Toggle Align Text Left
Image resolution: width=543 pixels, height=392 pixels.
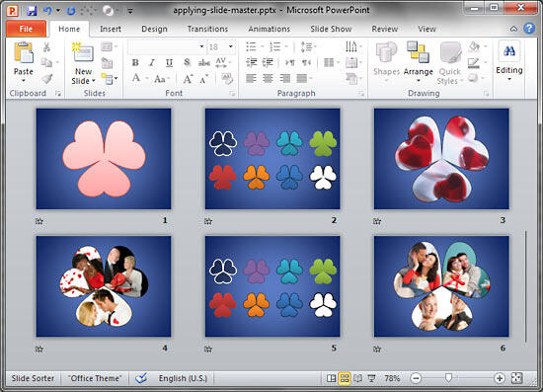(x=251, y=79)
